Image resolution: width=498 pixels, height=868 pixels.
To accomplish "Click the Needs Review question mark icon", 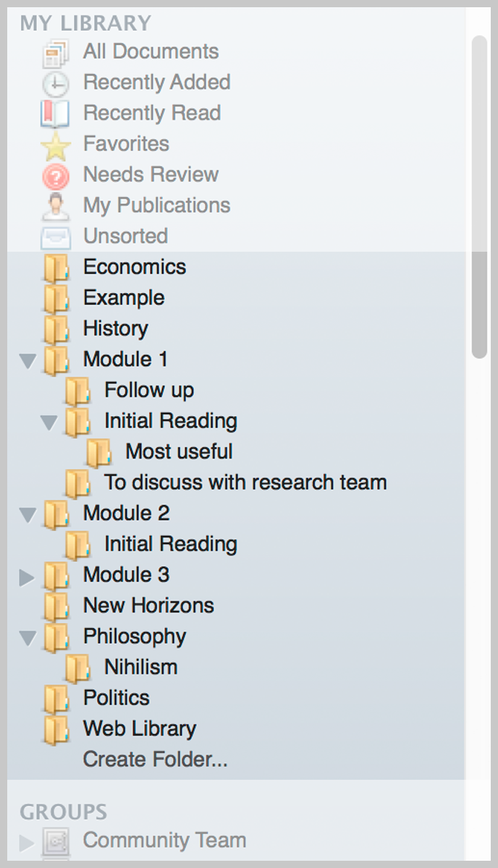I will (x=56, y=176).
